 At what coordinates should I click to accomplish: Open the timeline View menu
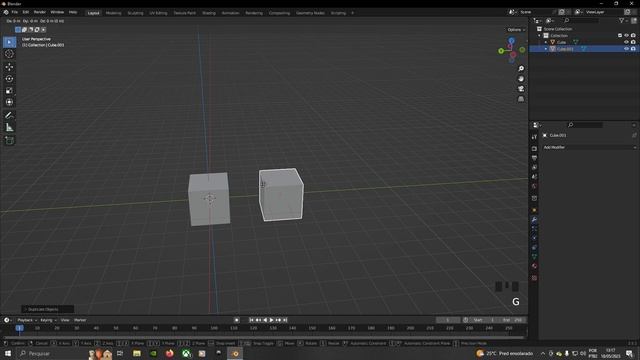click(65, 320)
